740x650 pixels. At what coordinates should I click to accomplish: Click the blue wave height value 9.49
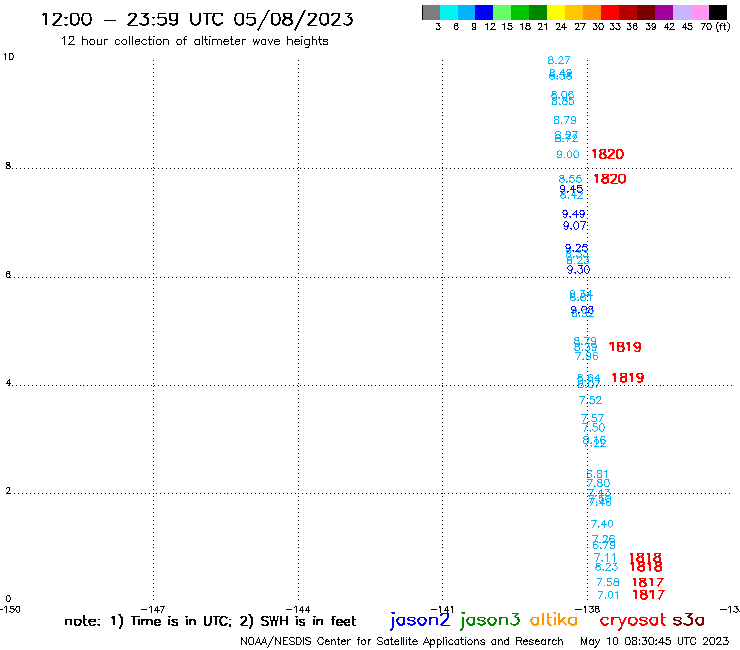573,214
